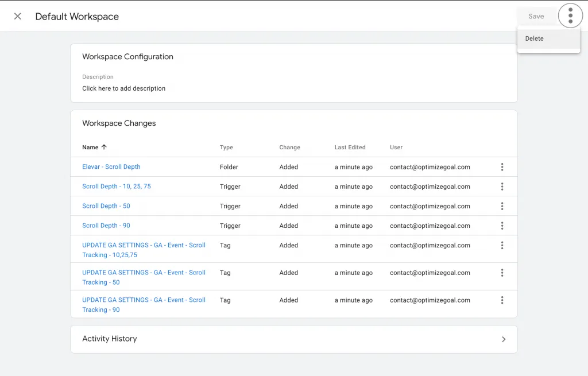Click the Type column header
This screenshot has height=376, width=588.
(x=226, y=148)
